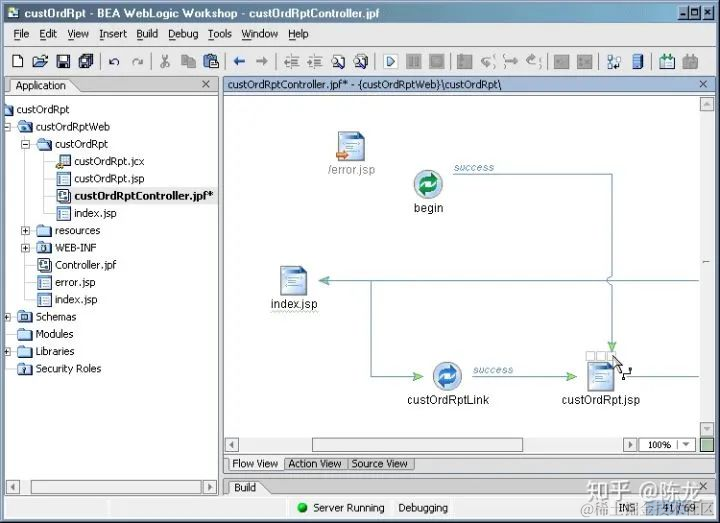Screen dimensions: 720x523
Task: Switch to the Flow View tab
Action: (255, 464)
